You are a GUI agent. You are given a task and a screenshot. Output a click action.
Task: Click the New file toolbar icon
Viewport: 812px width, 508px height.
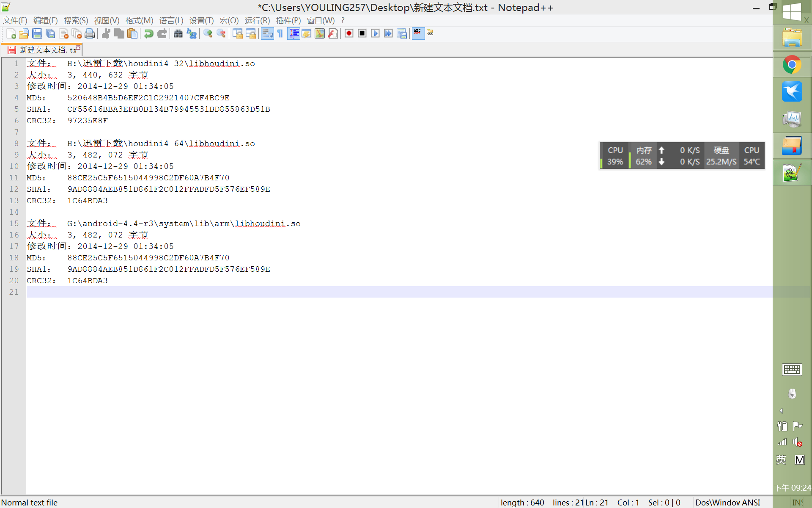point(11,33)
